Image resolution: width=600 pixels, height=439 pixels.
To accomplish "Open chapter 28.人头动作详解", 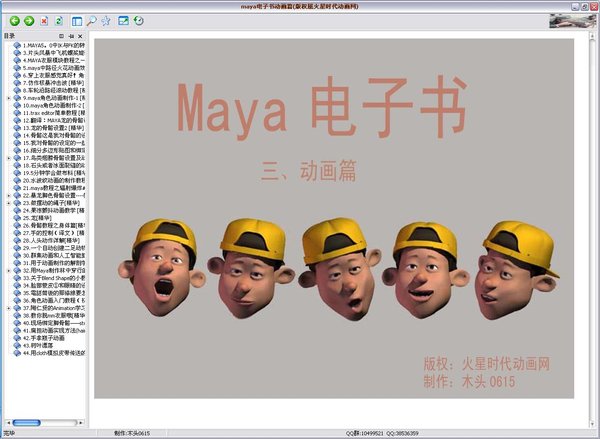I will click(51, 240).
